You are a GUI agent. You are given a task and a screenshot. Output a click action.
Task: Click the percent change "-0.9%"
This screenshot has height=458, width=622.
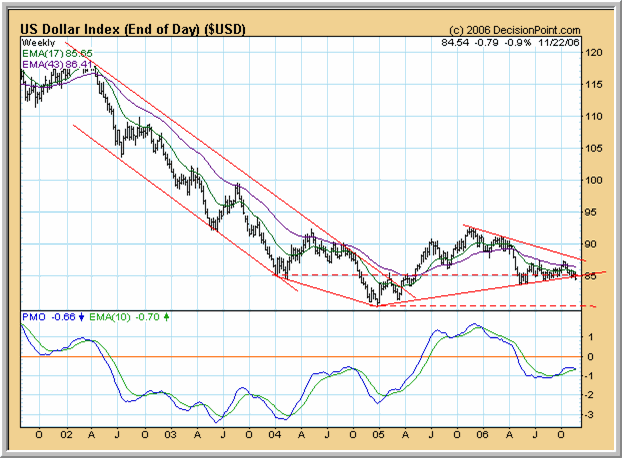(518, 42)
